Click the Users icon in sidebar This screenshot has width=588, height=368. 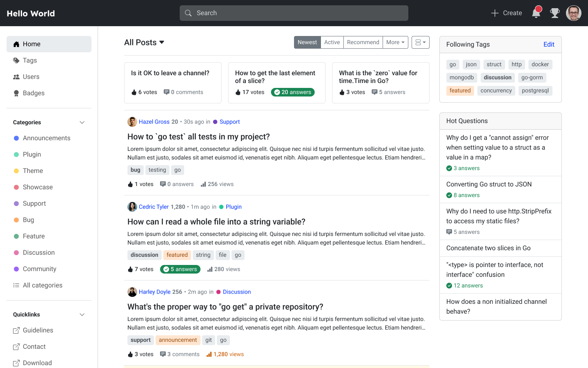[x=16, y=77]
